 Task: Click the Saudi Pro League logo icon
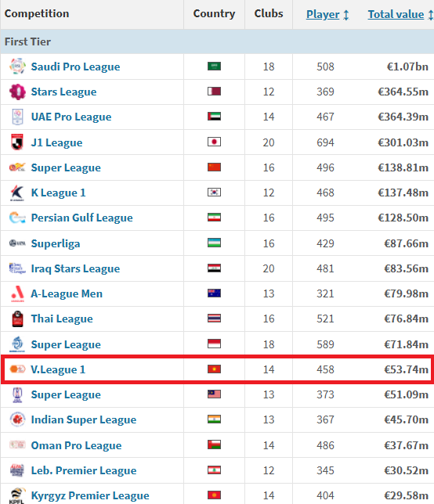[17, 67]
